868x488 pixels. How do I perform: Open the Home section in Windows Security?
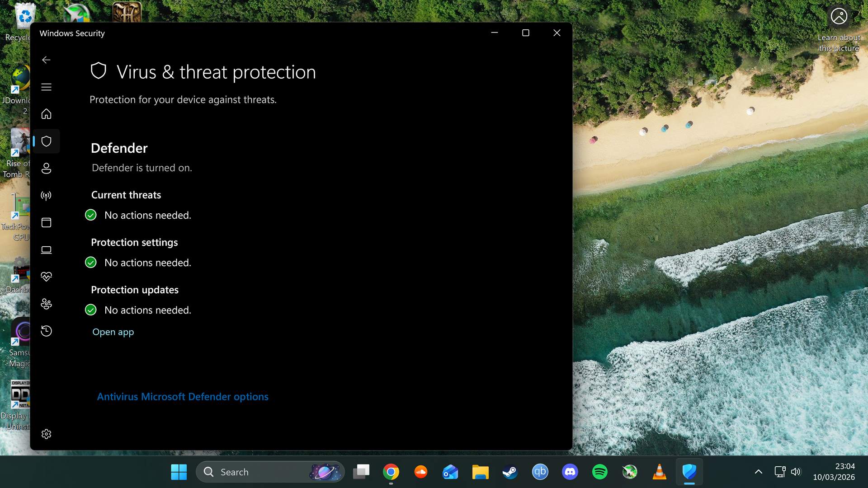coord(46,114)
